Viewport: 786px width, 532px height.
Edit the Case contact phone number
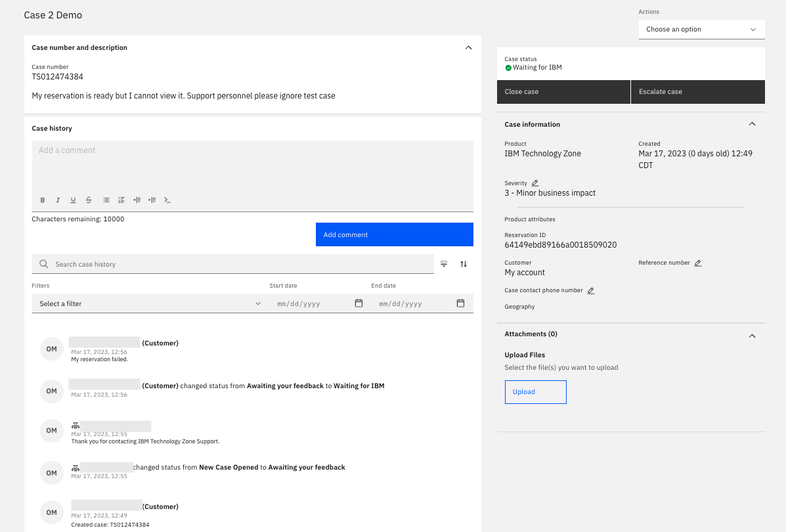[591, 290]
